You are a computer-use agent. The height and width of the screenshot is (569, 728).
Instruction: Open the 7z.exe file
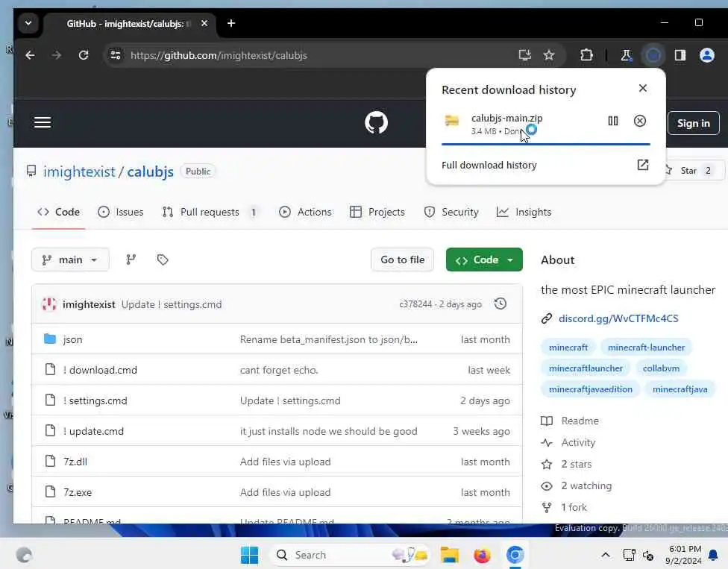click(78, 492)
